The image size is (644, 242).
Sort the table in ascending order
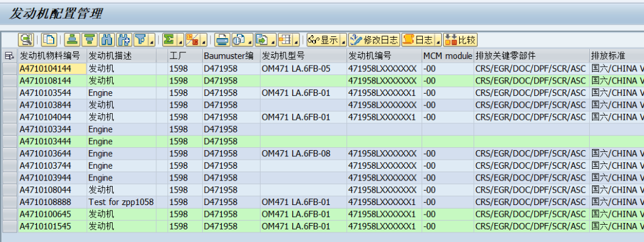[72, 40]
